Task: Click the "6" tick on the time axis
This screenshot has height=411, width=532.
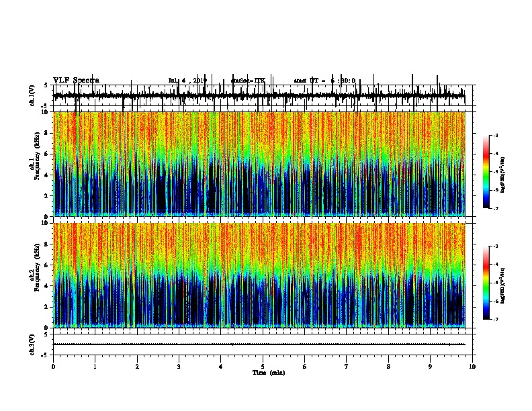Action: (305, 367)
